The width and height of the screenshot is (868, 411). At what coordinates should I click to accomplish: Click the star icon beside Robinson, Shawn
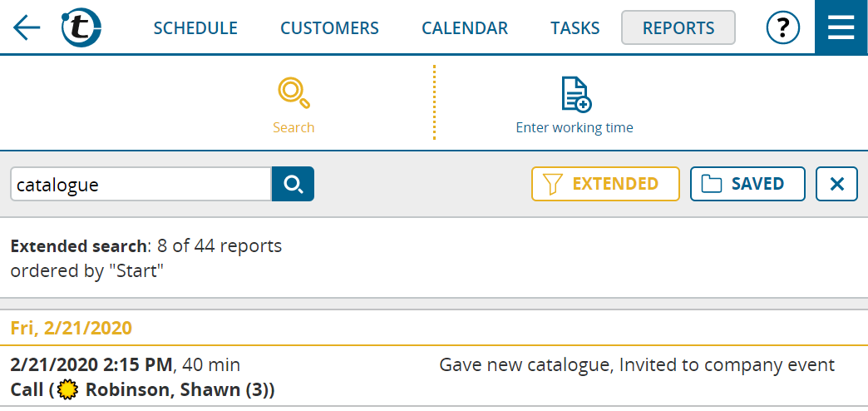coord(68,390)
